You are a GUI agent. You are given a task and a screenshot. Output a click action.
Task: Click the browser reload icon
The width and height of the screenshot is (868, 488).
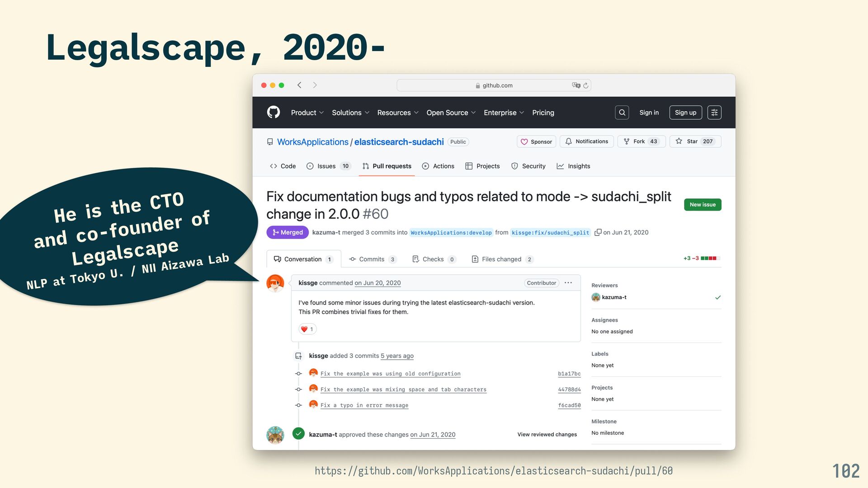coord(586,85)
